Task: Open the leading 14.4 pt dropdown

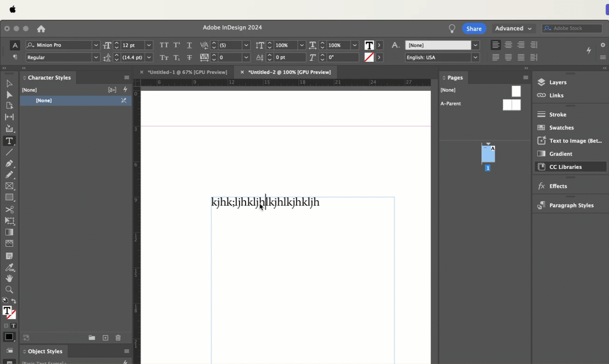Action: 149,58
